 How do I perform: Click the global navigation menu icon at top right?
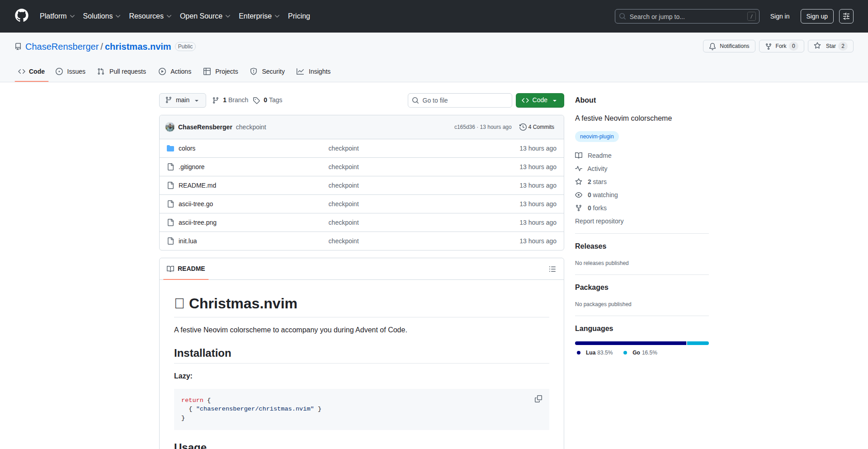tap(846, 16)
